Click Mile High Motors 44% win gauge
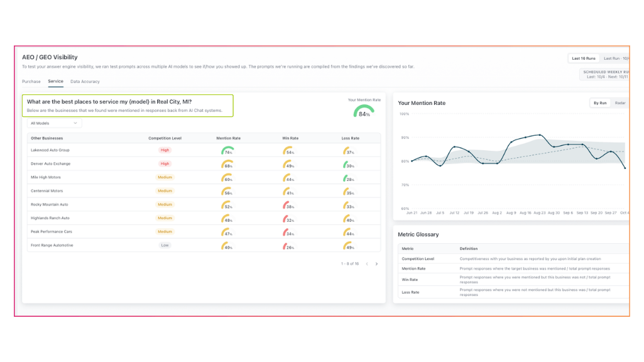The height and width of the screenshot is (362, 644). 288,177
